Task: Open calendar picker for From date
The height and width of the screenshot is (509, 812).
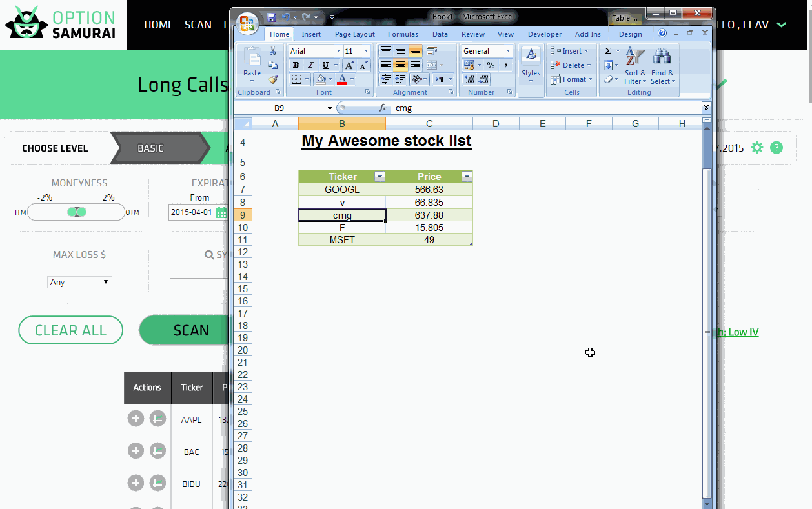Action: coord(222,212)
